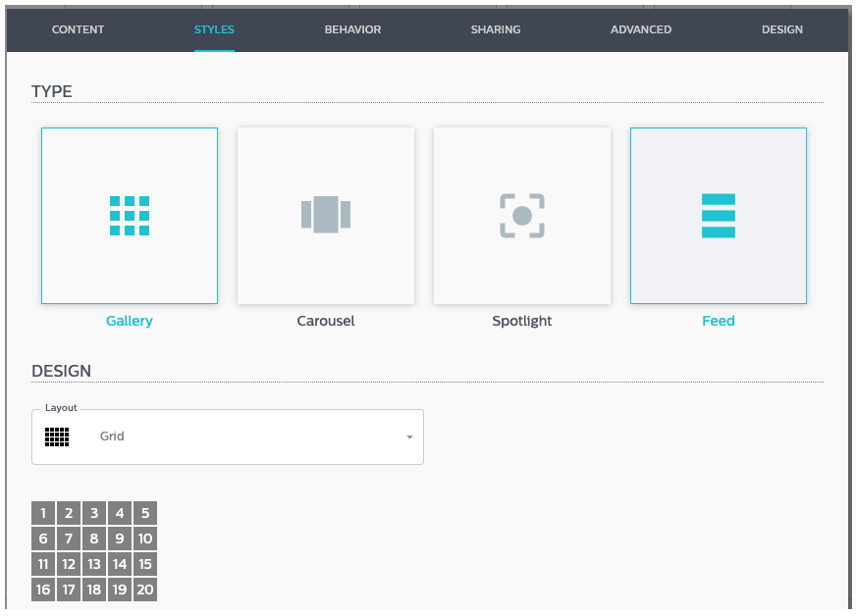857x616 pixels.
Task: Switch to the Content tab
Action: click(78, 29)
